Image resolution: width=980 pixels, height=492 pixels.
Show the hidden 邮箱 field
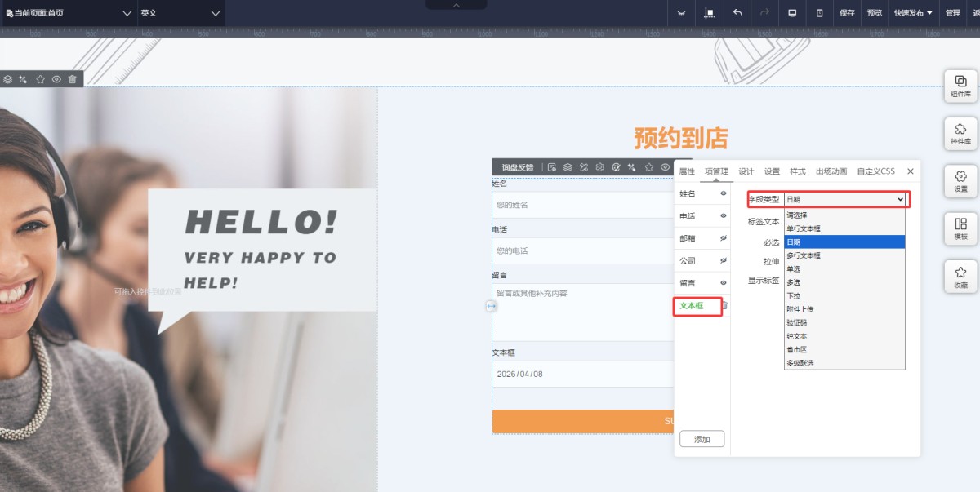tap(723, 238)
